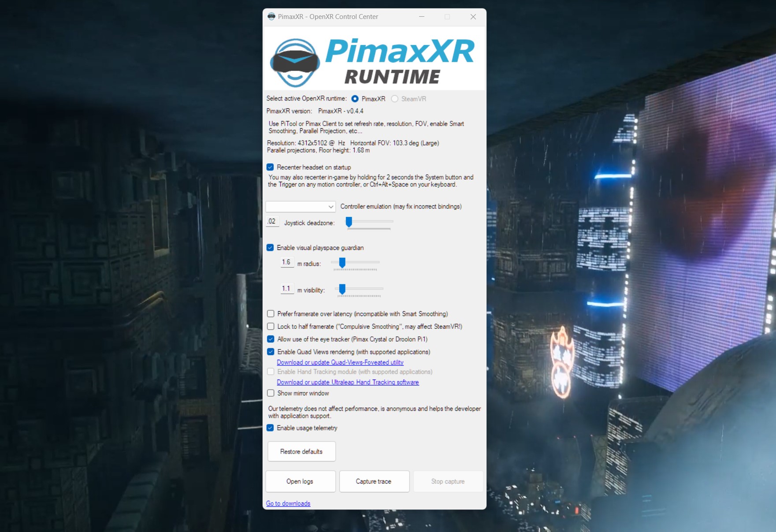This screenshot has height=532, width=776.
Task: Uncheck Recenter headset on startup
Action: point(270,167)
